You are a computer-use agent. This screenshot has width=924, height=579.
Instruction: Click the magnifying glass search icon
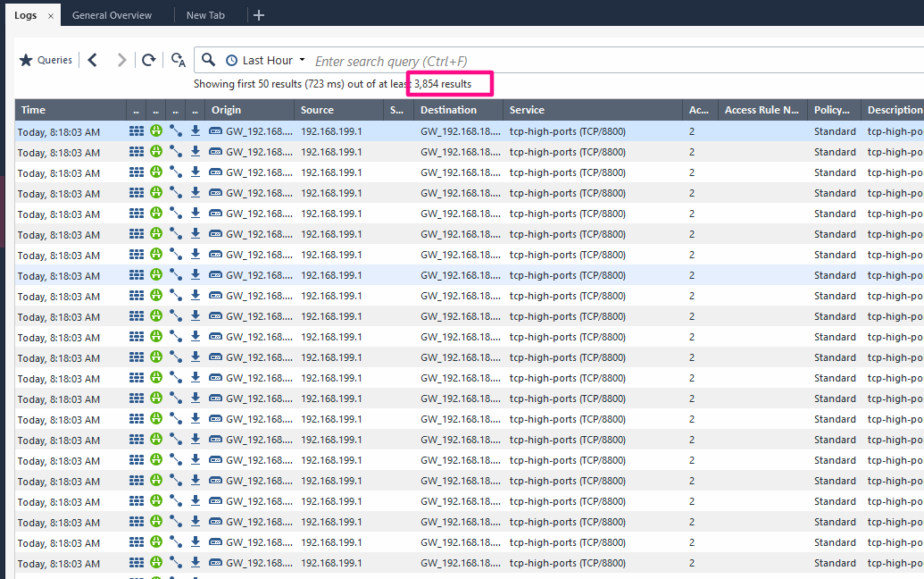[x=208, y=60]
